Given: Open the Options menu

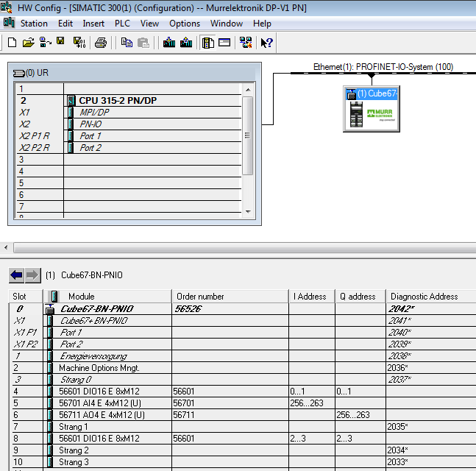Looking at the screenshot, I should click(185, 24).
